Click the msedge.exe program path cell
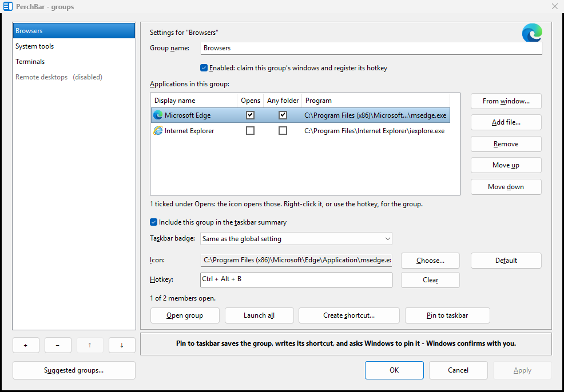Screen dimensions: 564x392 (375, 115)
